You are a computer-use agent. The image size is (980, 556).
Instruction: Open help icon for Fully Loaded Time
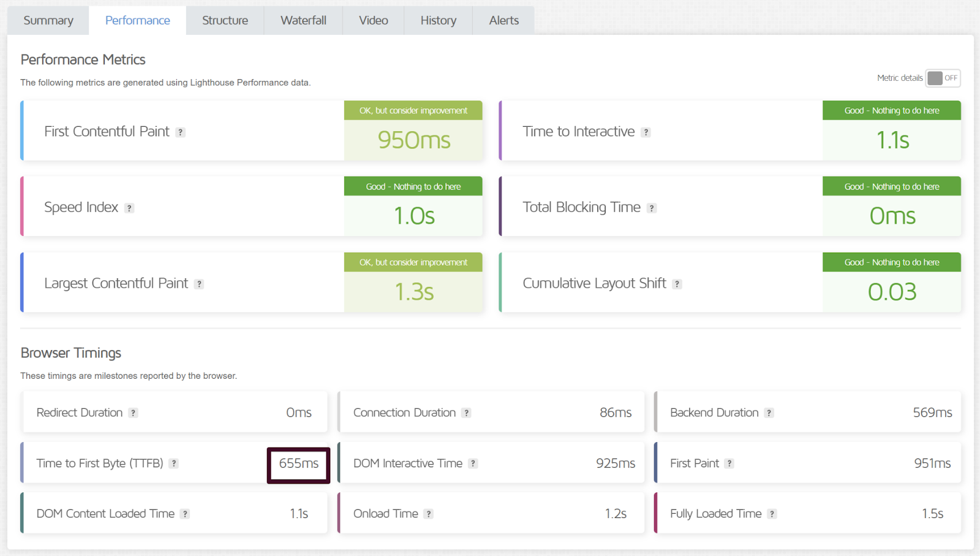click(772, 514)
